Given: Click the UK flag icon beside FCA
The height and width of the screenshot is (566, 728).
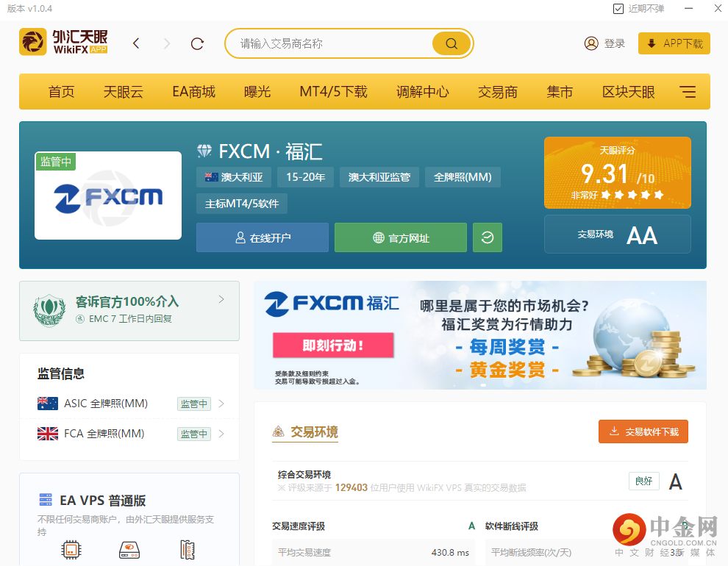Looking at the screenshot, I should tap(47, 434).
